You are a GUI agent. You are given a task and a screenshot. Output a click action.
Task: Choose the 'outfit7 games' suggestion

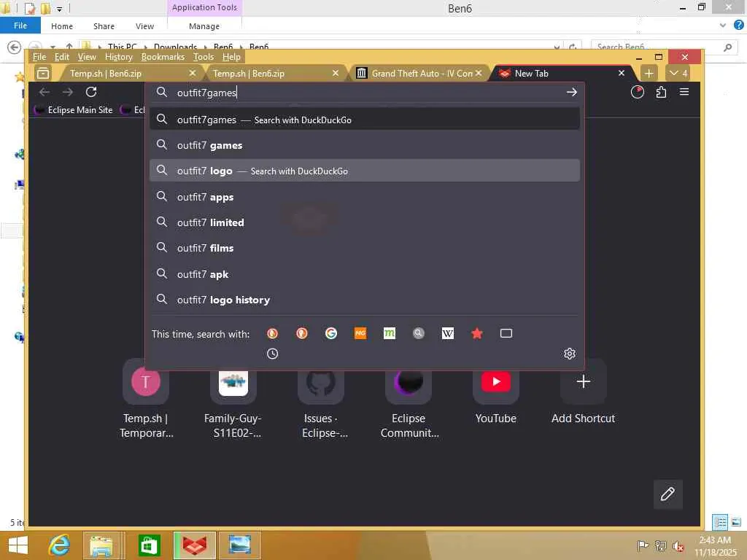pyautogui.click(x=365, y=145)
